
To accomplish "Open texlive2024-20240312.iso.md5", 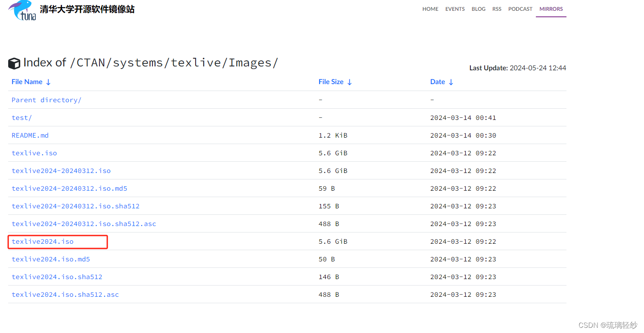I will tap(69, 188).
